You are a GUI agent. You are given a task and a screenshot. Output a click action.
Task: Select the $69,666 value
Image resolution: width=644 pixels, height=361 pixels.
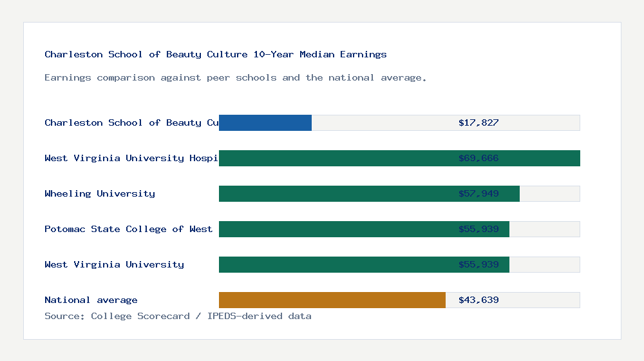click(x=478, y=159)
